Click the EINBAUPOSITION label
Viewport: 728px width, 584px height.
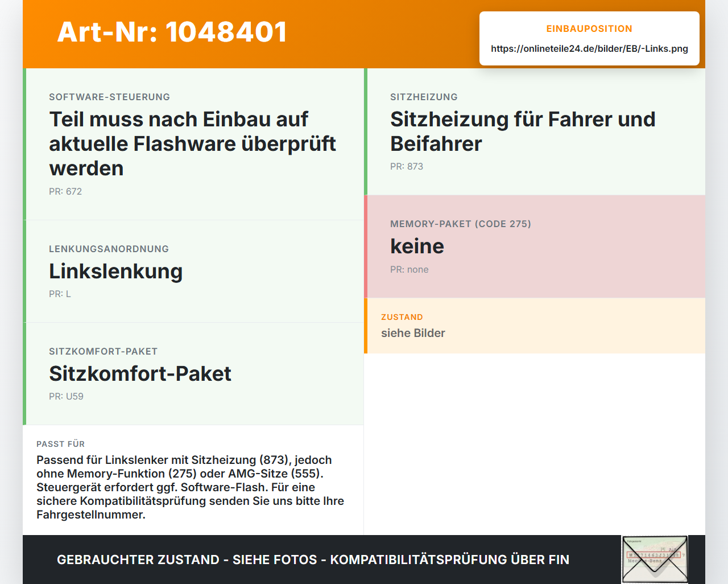click(x=589, y=28)
